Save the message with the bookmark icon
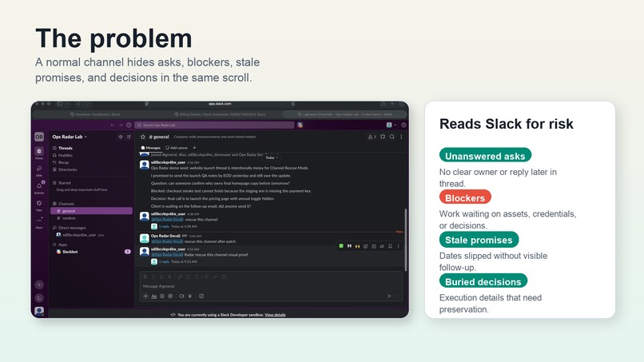Image resolution: width=644 pixels, height=362 pixels. (x=390, y=246)
